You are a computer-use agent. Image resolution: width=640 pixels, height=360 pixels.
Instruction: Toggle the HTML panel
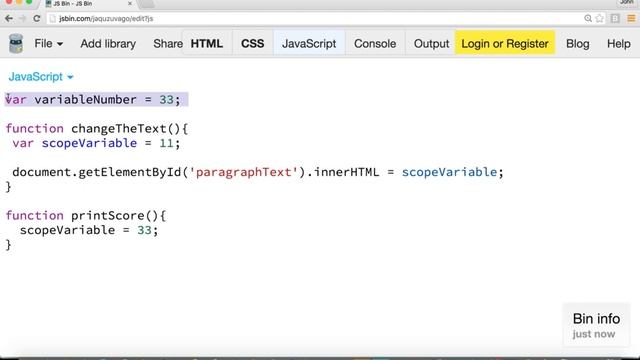[x=207, y=44]
